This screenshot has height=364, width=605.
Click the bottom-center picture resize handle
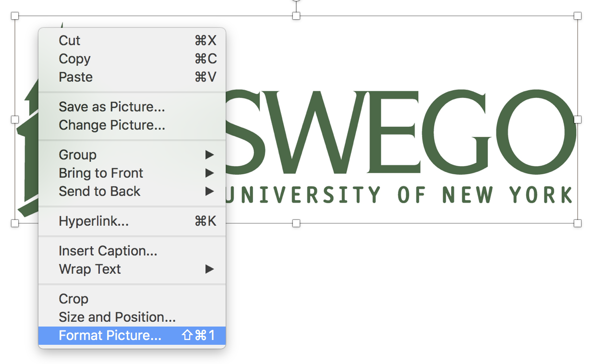[296, 223]
